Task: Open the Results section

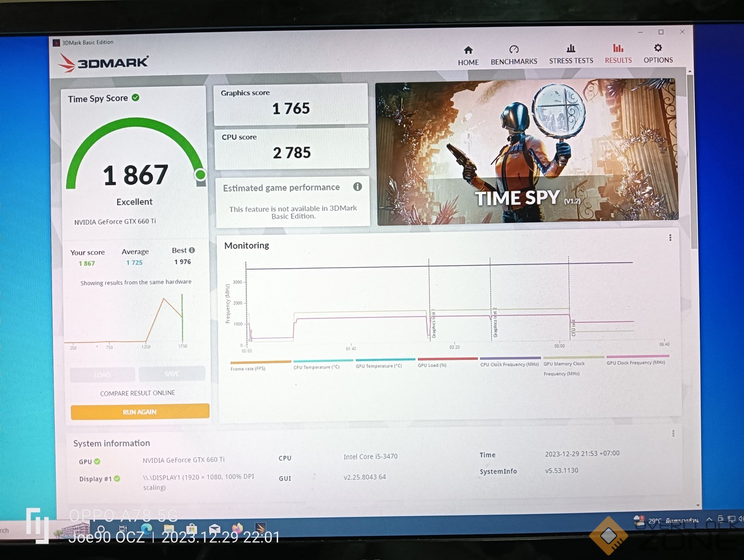Action: (618, 54)
